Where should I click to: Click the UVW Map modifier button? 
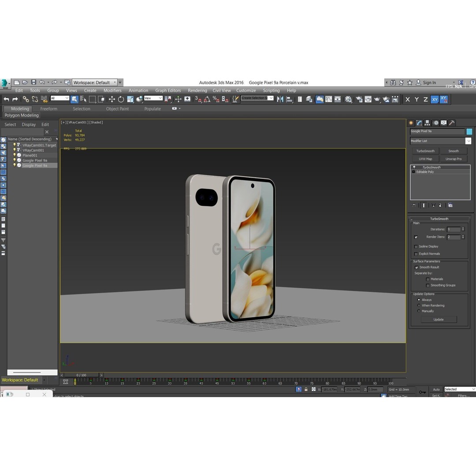[x=425, y=159]
